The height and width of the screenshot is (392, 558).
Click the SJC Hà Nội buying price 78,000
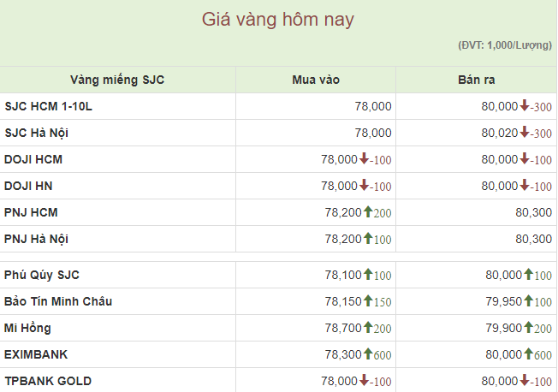tap(373, 133)
